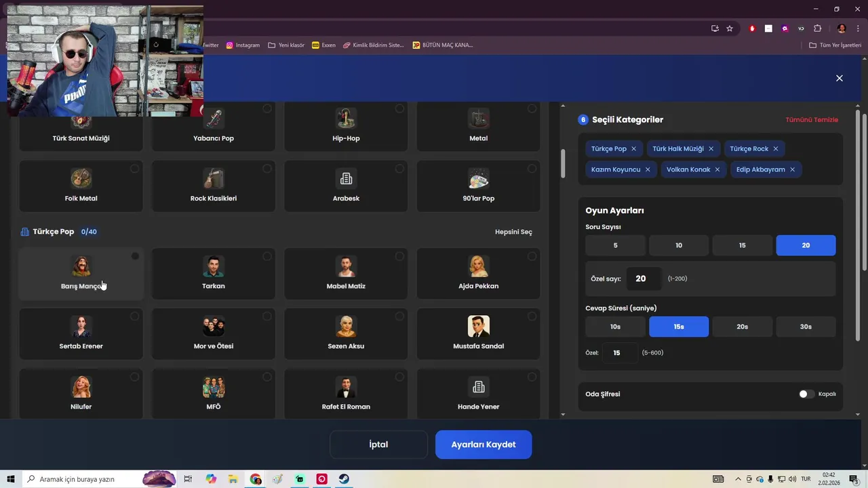This screenshot has width=868, height=488.
Task: Set answer time to 20s
Action: [743, 327]
